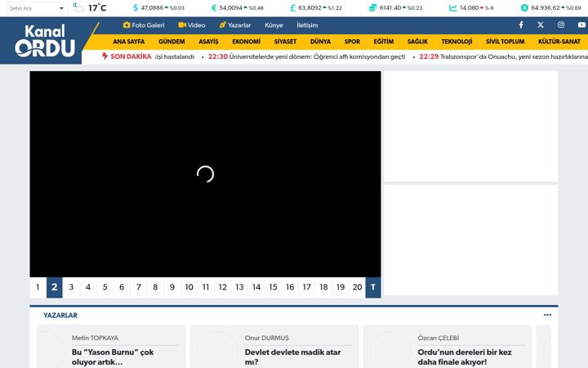The image size is (588, 368).
Task: Click the gold coins icon
Action: [372, 8]
